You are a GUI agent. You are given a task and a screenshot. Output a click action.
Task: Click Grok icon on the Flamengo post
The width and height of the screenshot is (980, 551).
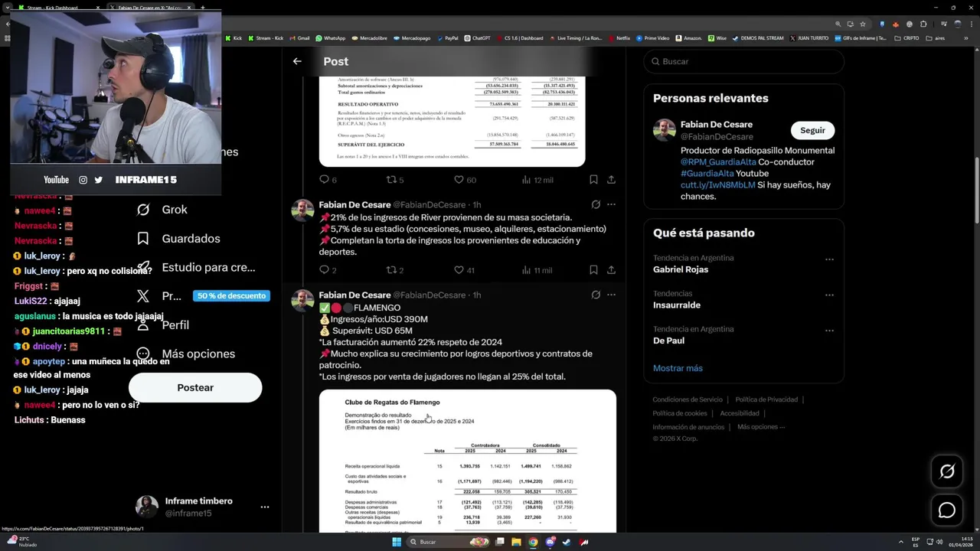pos(596,295)
